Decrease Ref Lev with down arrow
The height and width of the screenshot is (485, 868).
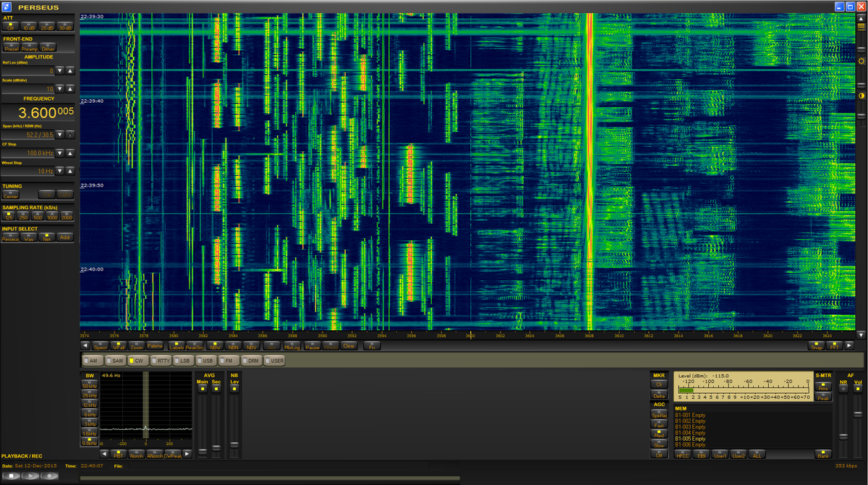pyautogui.click(x=60, y=71)
